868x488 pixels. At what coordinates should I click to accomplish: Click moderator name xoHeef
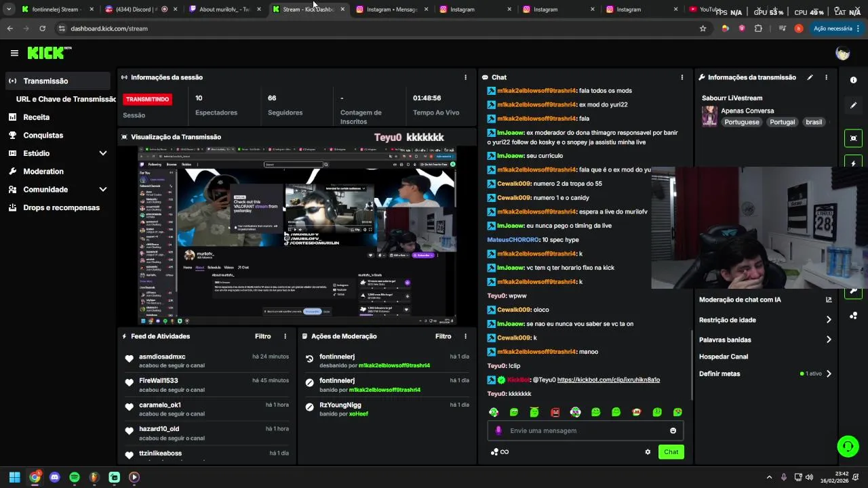click(x=359, y=413)
